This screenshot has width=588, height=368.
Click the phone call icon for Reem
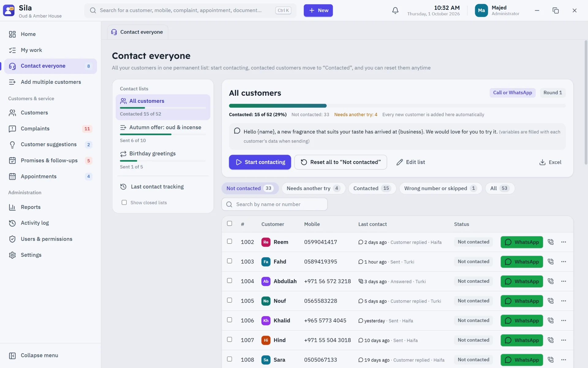551,242
